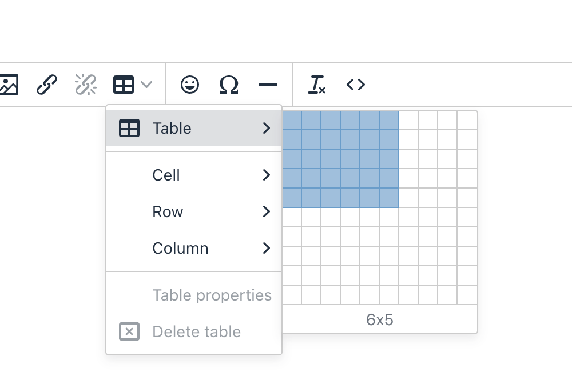The height and width of the screenshot is (392, 572).
Task: Open the special character omega icon
Action: [x=229, y=85]
